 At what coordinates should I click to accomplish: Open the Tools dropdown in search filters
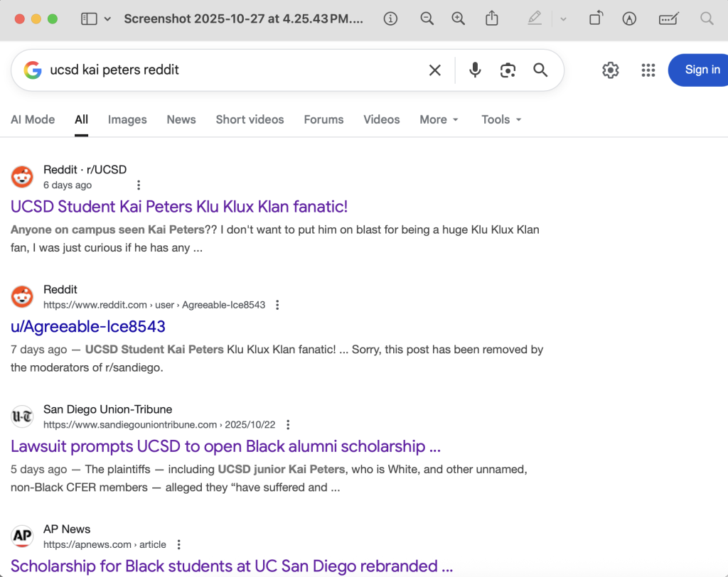[x=501, y=119]
